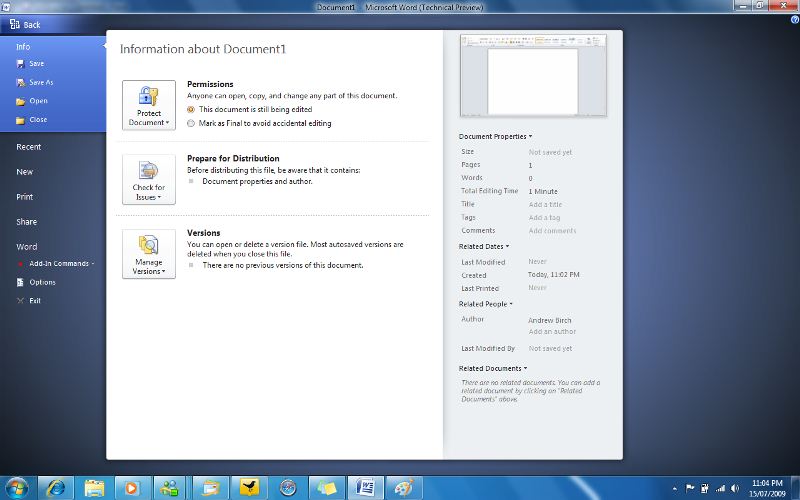Image resolution: width=800 pixels, height=500 pixels.
Task: Expand Related People section
Action: [485, 304]
